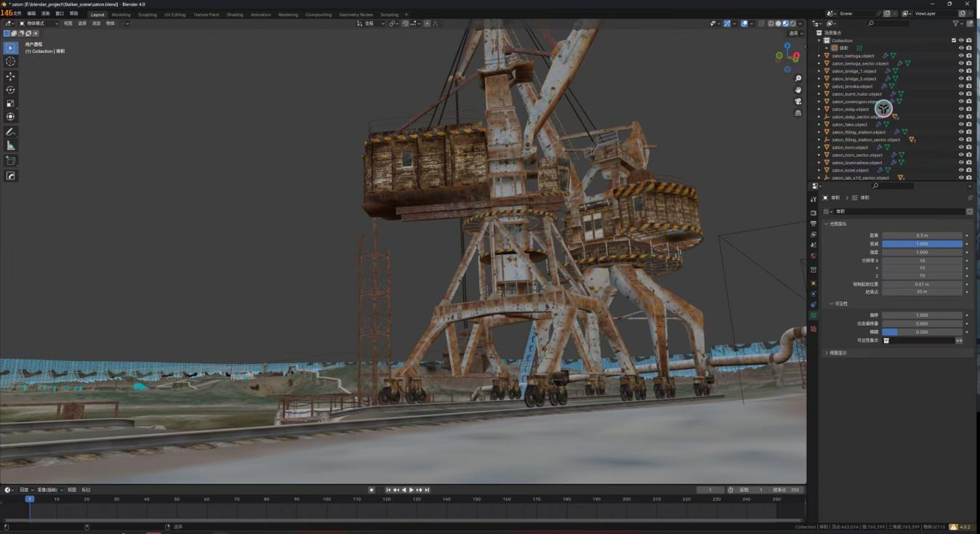Select the 3D Cursor tool

pyautogui.click(x=10, y=62)
